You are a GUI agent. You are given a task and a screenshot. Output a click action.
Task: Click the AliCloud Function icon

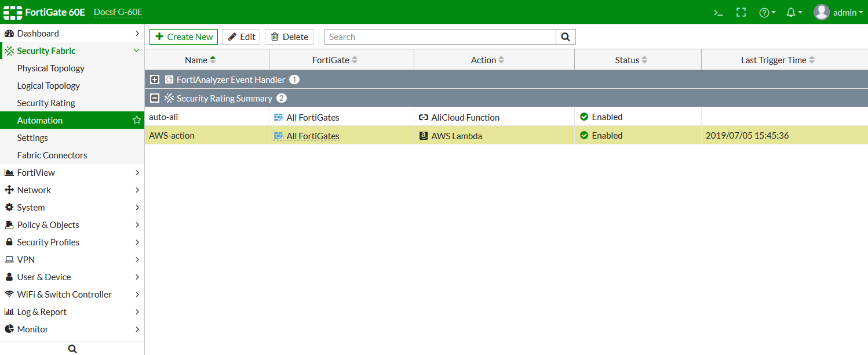424,117
